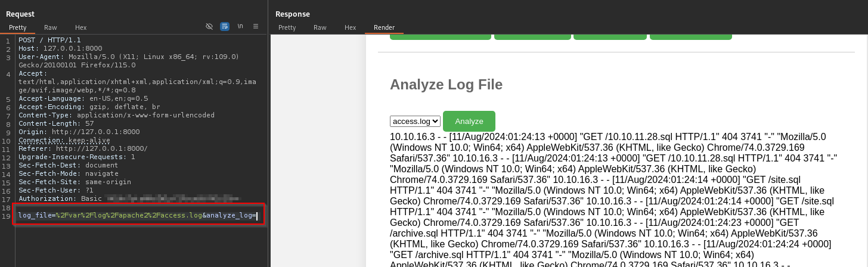This screenshot has width=868, height=267.
Task: Click the 'Origin: http://127.0.0.1:8000' line
Action: [x=79, y=132]
